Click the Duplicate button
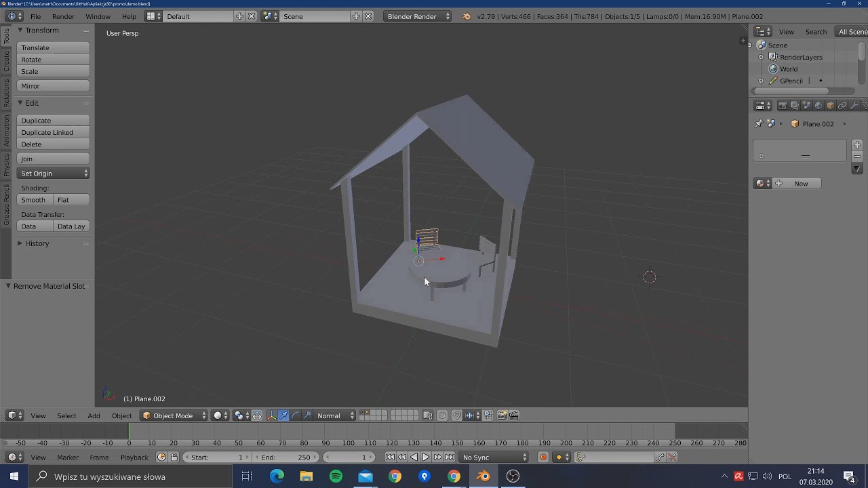This screenshot has width=868, height=488. pyautogui.click(x=54, y=121)
